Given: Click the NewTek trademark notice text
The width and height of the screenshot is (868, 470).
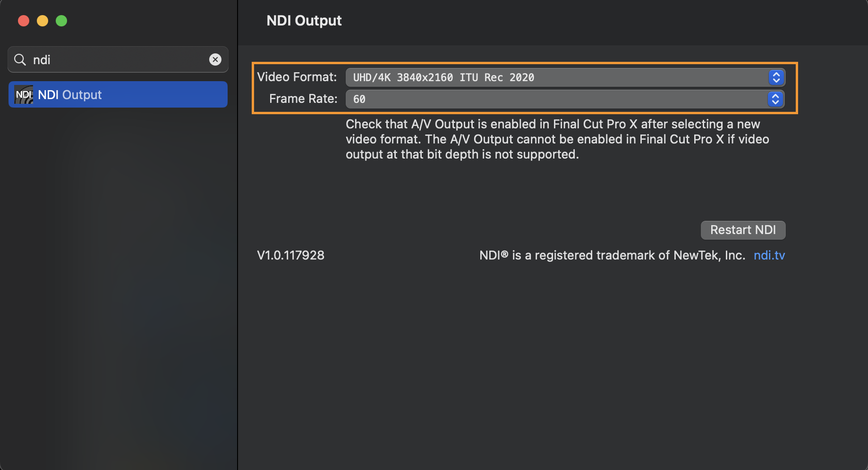Looking at the screenshot, I should coord(612,255).
